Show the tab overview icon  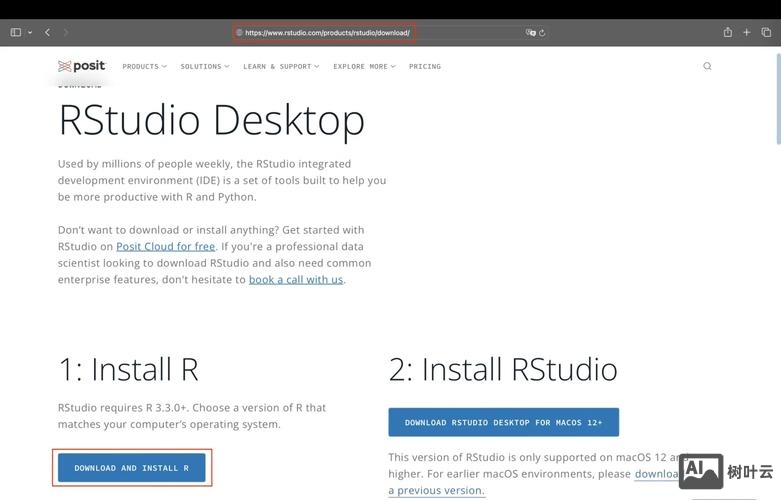766,32
